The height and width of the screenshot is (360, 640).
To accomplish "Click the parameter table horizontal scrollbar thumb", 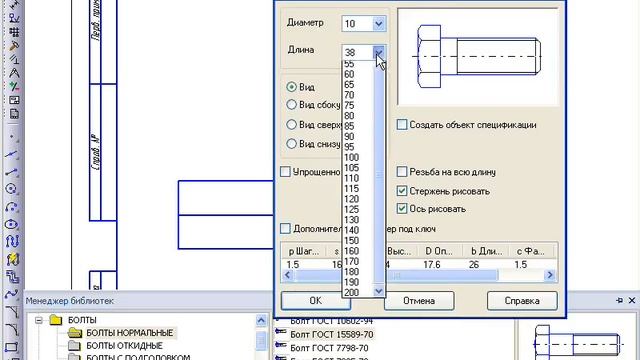I will point(396,275).
